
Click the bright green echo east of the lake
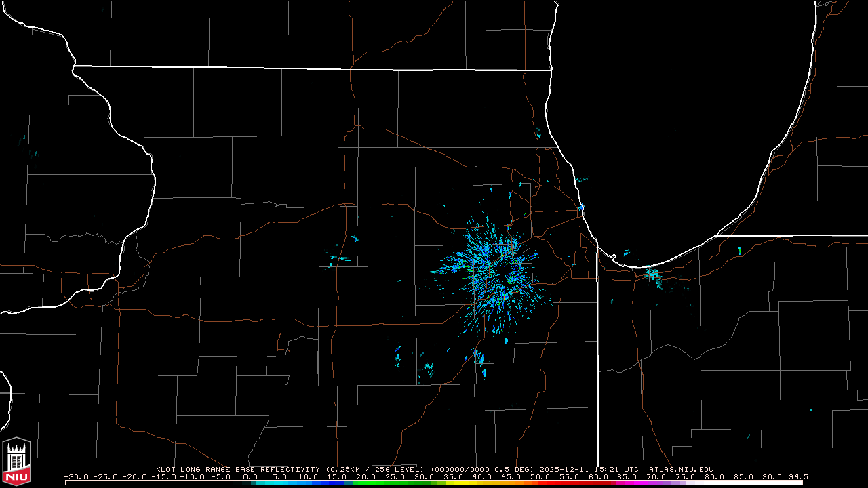(740, 251)
